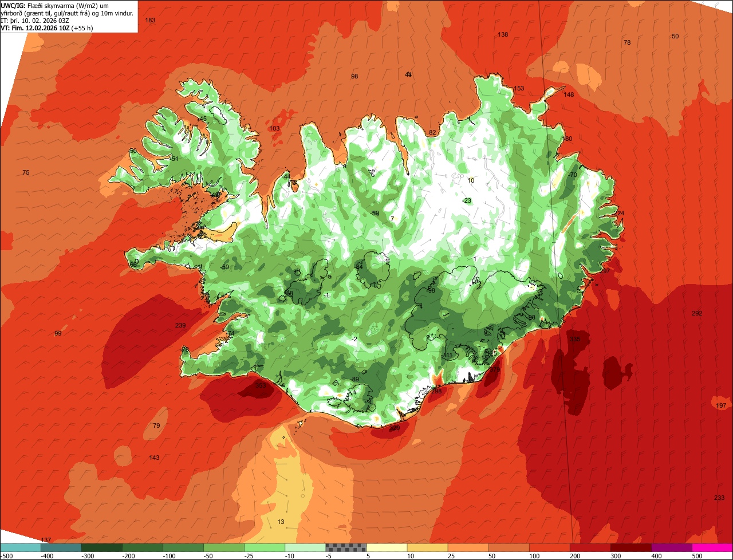Click the 500 legend label
Screen dimensions: 733x560
696,556
